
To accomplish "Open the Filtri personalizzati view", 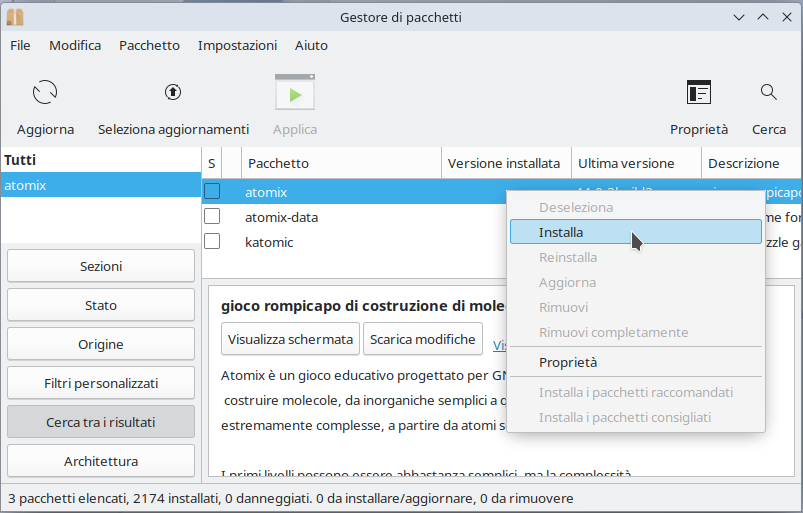I will click(101, 383).
